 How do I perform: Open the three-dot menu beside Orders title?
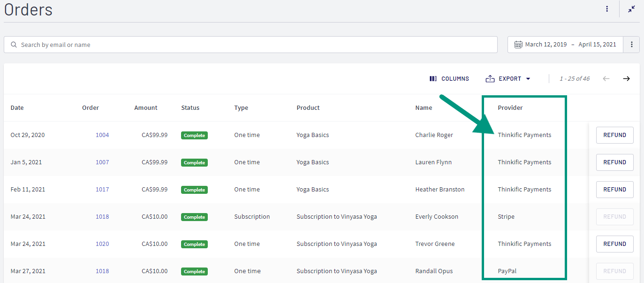[x=607, y=9]
